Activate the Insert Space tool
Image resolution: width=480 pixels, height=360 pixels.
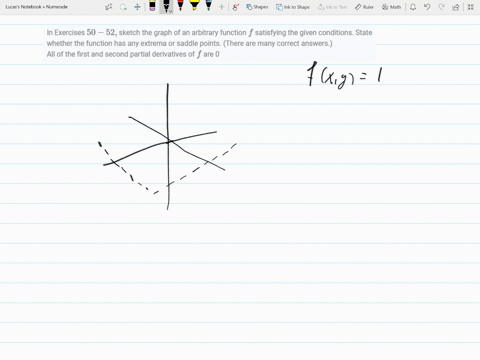click(x=137, y=7)
